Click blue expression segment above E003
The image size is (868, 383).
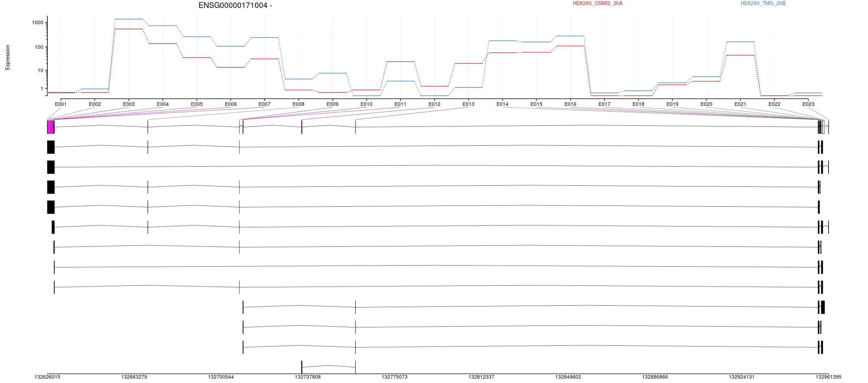point(129,19)
